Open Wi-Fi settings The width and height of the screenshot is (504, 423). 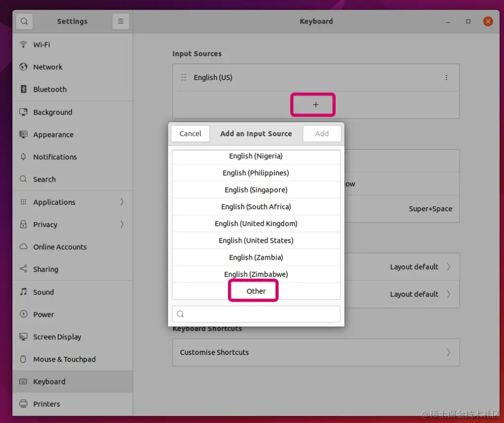[73, 45]
